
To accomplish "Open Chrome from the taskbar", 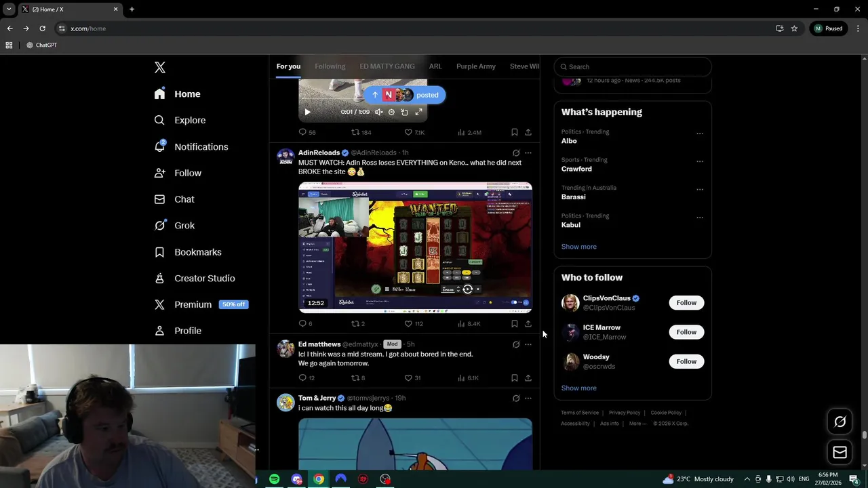I will (319, 479).
